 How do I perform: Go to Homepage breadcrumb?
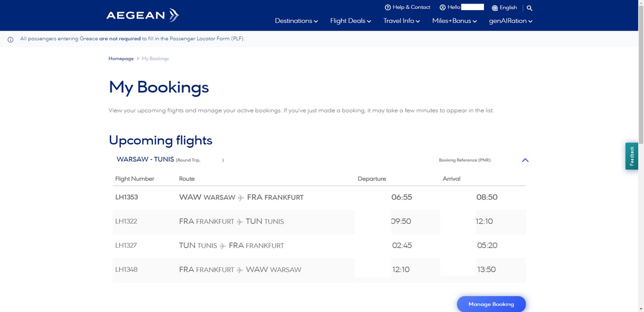click(x=121, y=59)
